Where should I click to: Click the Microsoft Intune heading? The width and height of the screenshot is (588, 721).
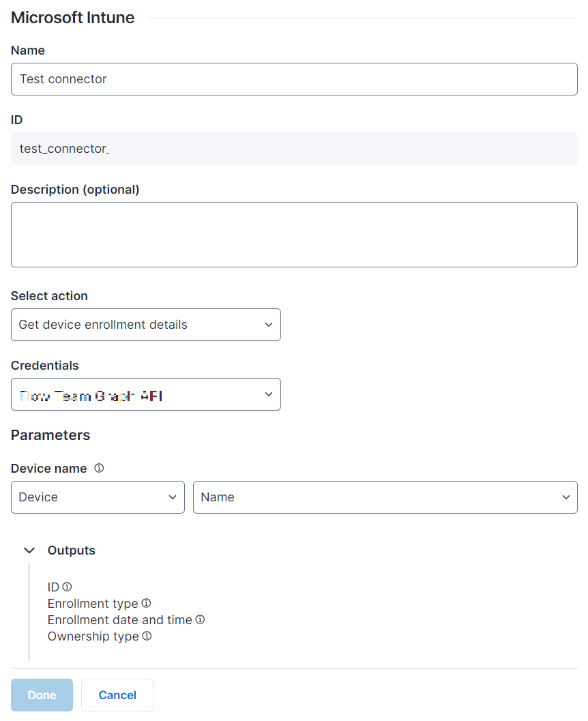(73, 18)
